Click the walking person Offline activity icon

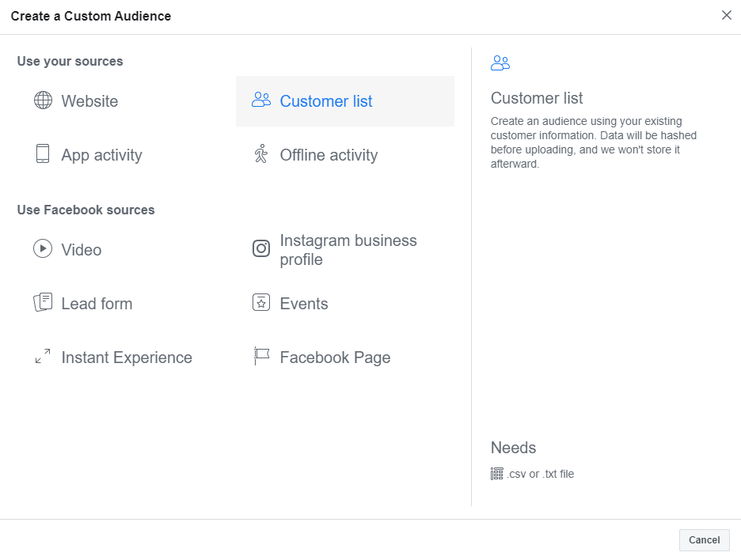pyautogui.click(x=260, y=154)
